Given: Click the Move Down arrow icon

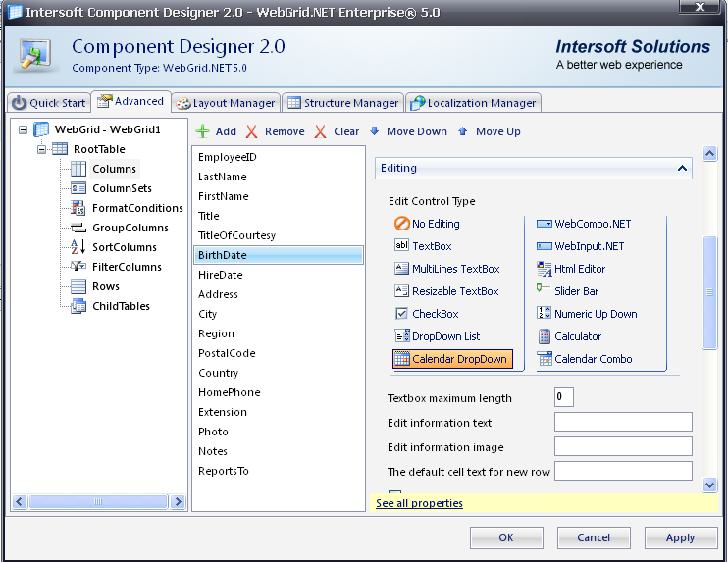Looking at the screenshot, I should pyautogui.click(x=374, y=130).
